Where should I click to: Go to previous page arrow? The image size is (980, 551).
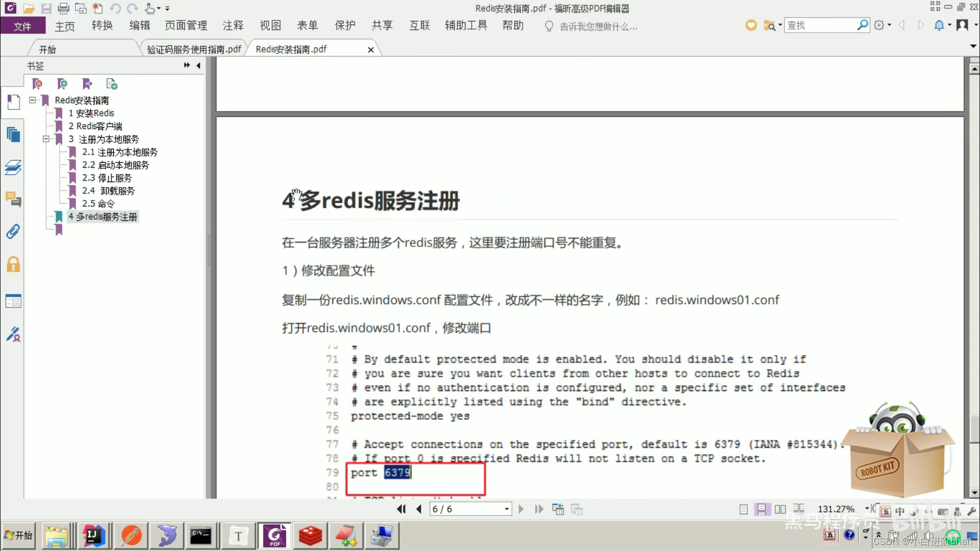pyautogui.click(x=419, y=509)
